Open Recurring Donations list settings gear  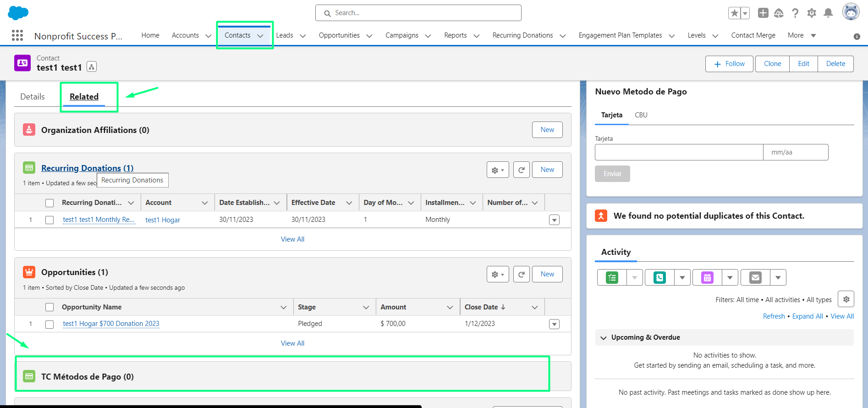pyautogui.click(x=498, y=170)
